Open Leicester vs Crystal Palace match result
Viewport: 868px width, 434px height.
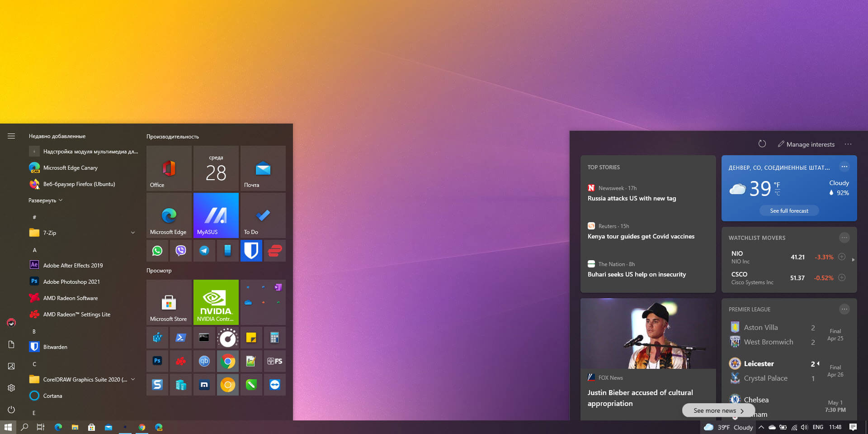click(789, 371)
